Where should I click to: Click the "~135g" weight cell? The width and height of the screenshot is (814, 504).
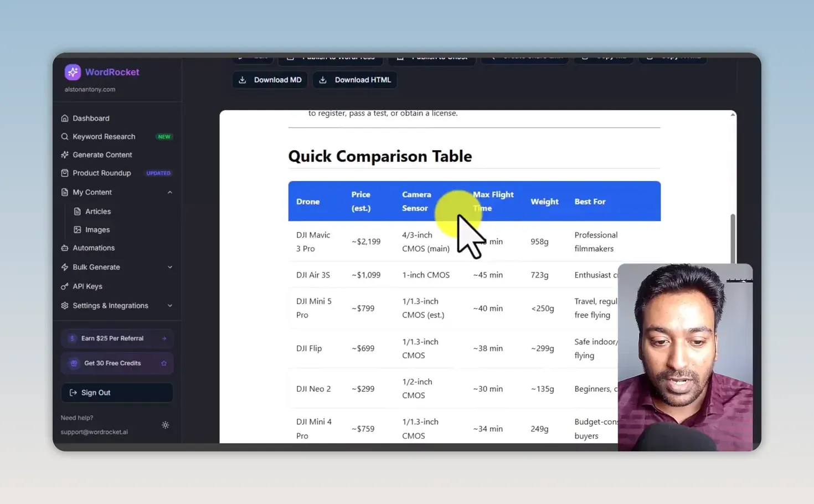[543, 389]
